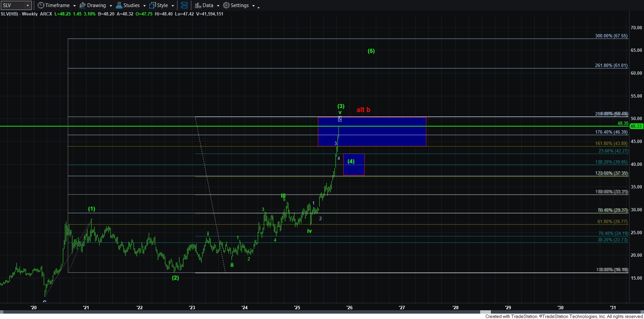Click the green 48.33 price marker on the axis
Viewport: 644px width, 319px height.
[x=636, y=126]
